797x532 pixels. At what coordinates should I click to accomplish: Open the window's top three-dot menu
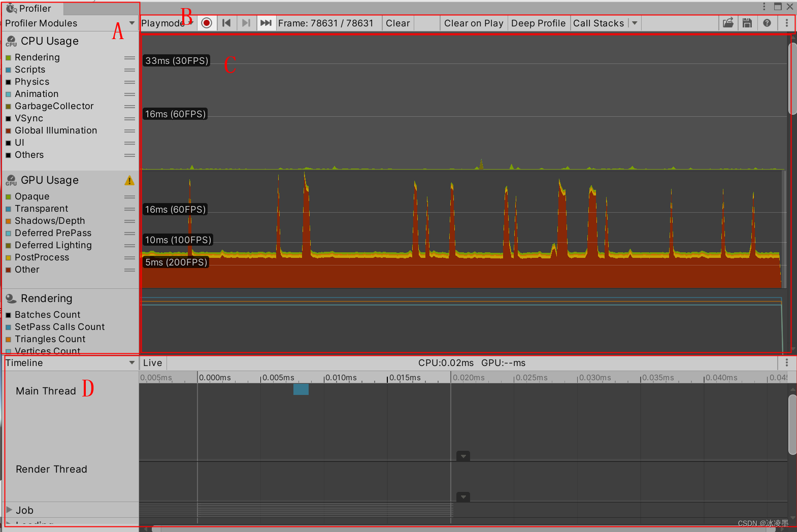[x=764, y=7]
